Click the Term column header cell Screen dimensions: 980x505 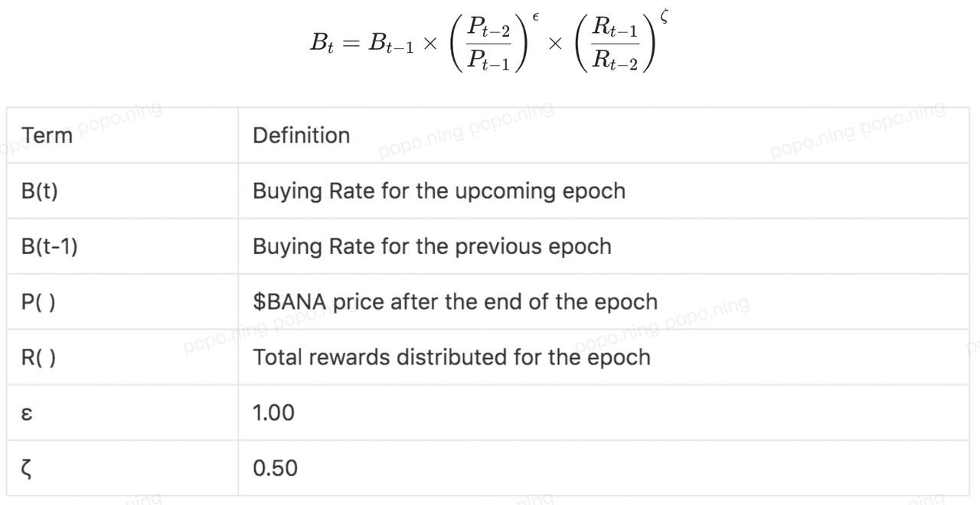click(122, 135)
